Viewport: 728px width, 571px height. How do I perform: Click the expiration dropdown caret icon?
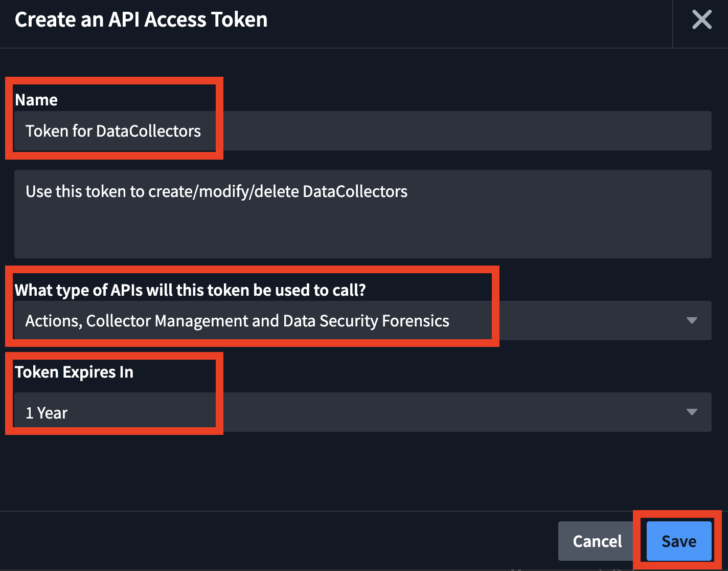click(x=692, y=412)
